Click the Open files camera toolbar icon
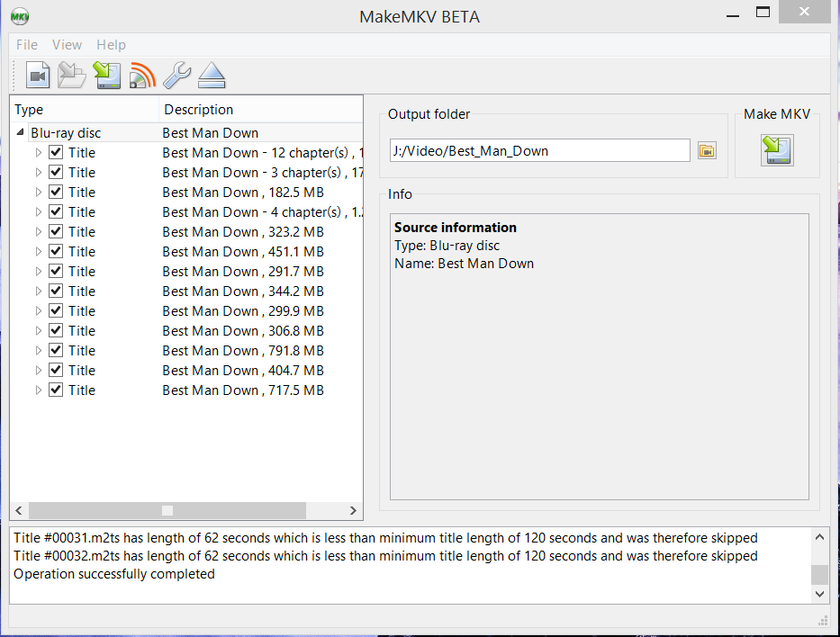Image resolution: width=840 pixels, height=637 pixels. [38, 75]
